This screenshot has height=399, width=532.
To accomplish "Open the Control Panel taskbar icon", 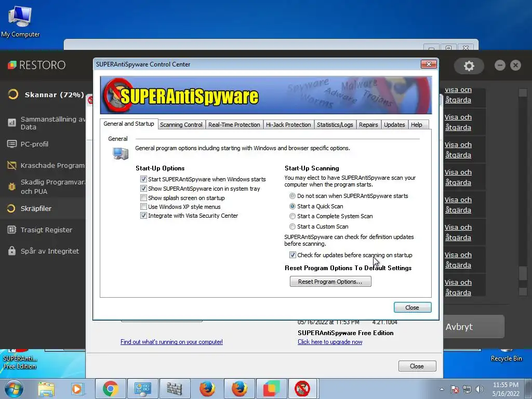I will (x=142, y=389).
